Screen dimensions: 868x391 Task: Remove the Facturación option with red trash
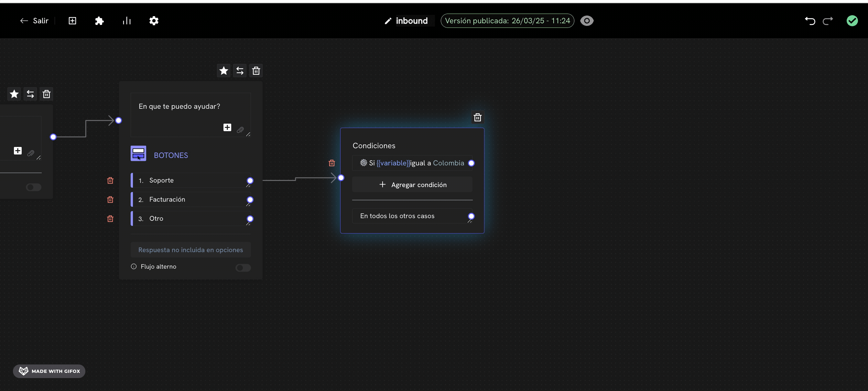point(110,200)
